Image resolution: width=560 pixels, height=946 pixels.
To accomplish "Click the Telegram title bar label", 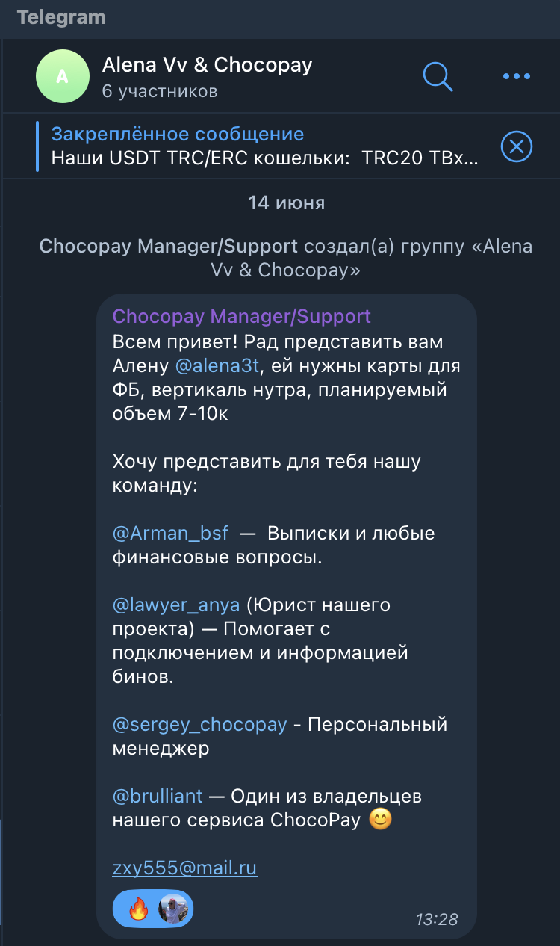I will point(61,17).
